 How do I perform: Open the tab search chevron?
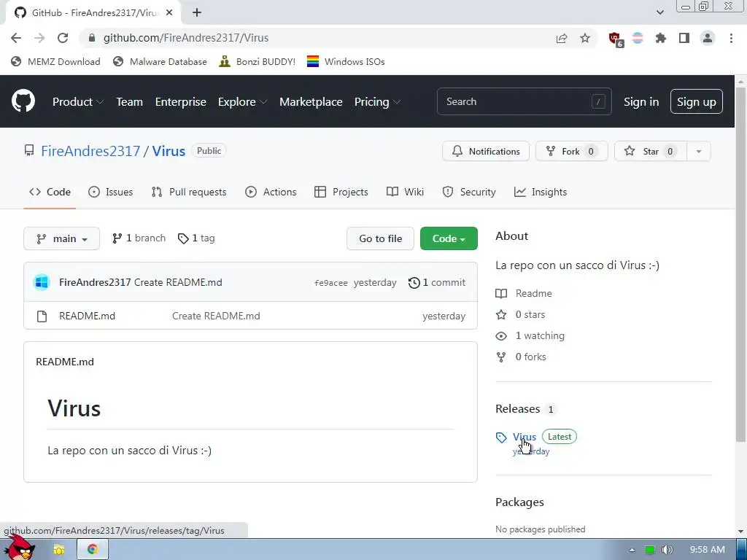click(659, 12)
